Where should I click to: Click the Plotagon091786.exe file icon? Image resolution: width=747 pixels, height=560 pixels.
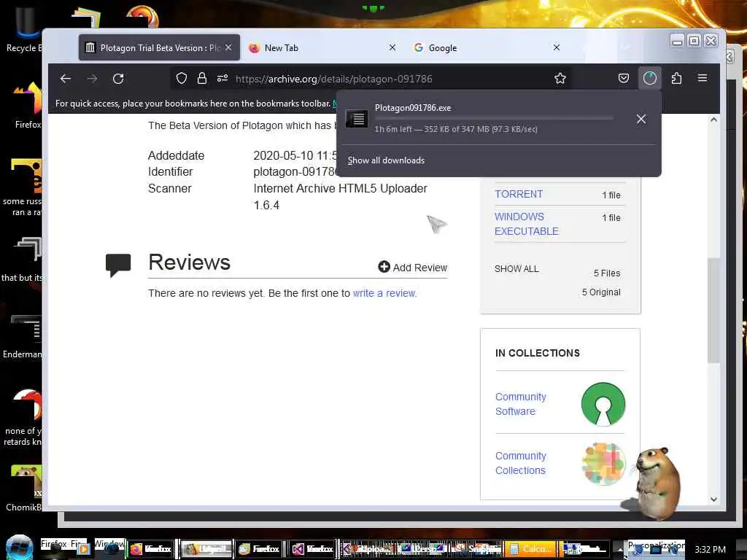pos(357,119)
